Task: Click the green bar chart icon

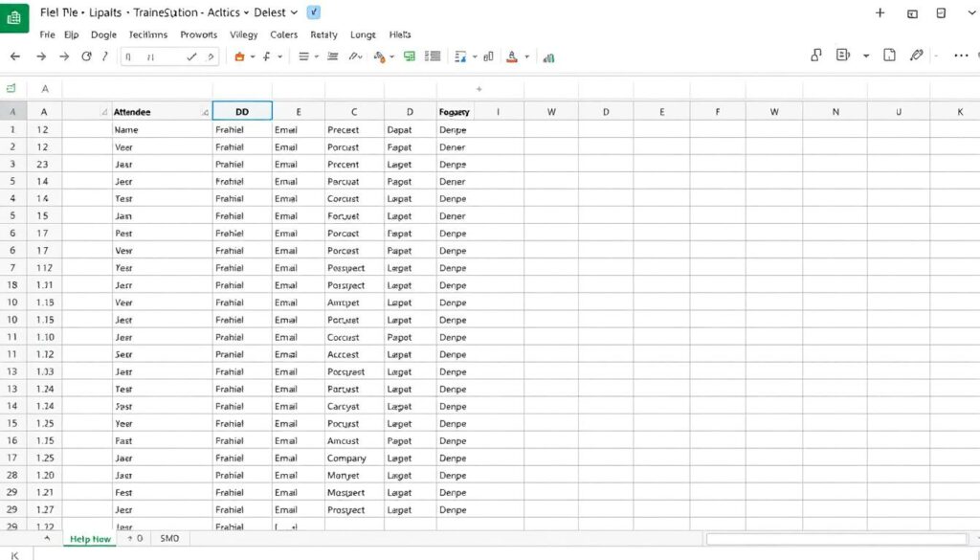Action: [548, 57]
